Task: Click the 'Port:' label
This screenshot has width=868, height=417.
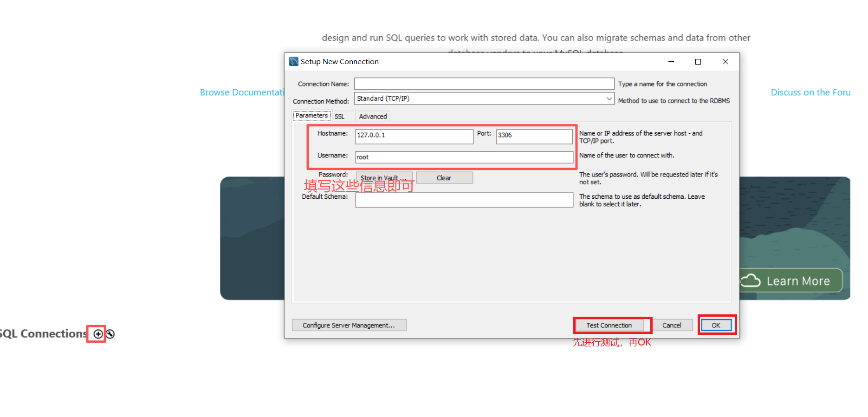Action: tap(484, 133)
